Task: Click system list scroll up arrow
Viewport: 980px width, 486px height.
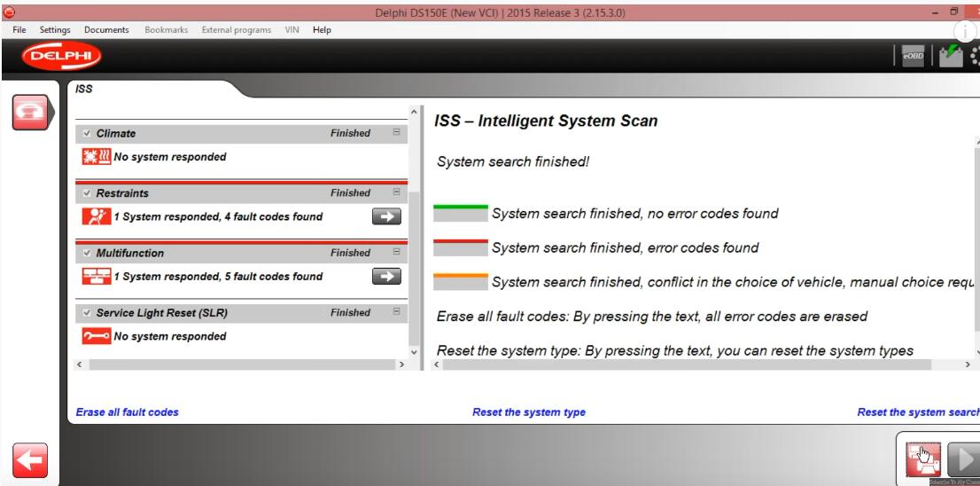Action: [x=414, y=112]
